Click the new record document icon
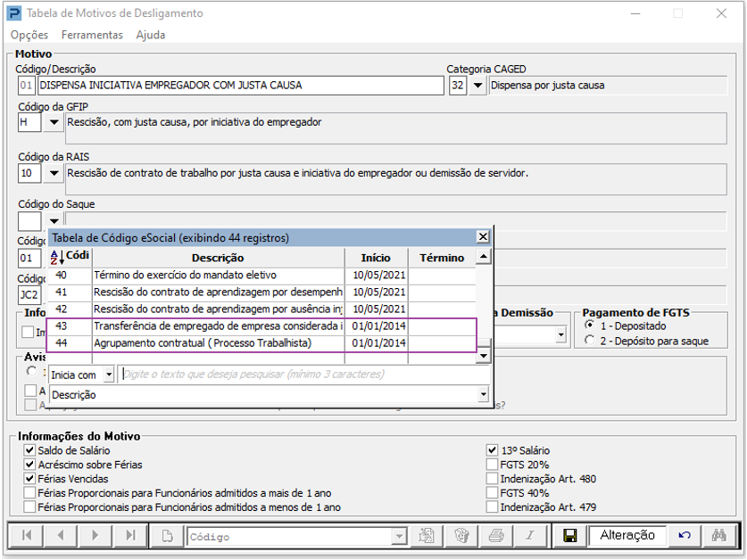The width and height of the screenshot is (747, 560). point(167,536)
